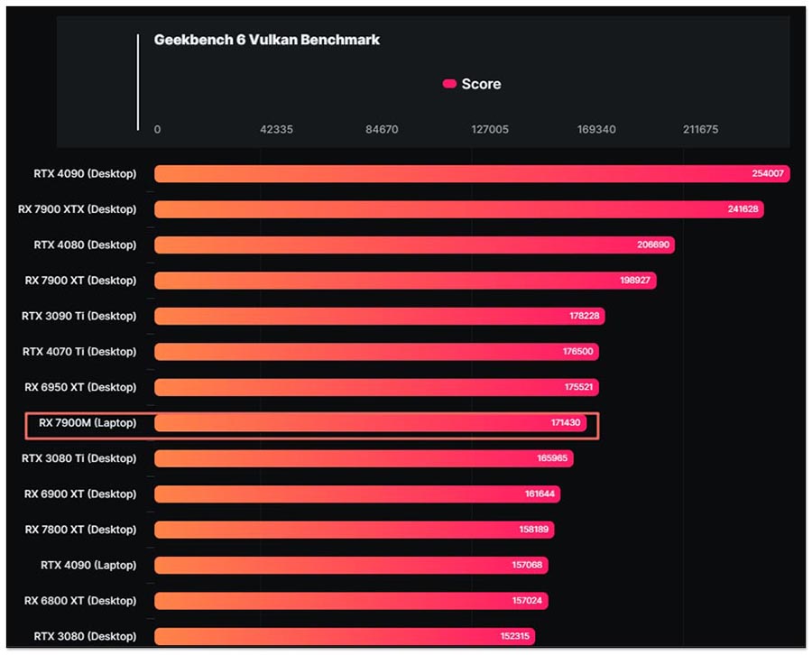Screen dimensions: 812x655
Task: Toggle the Score legend swatch
Action: click(449, 84)
